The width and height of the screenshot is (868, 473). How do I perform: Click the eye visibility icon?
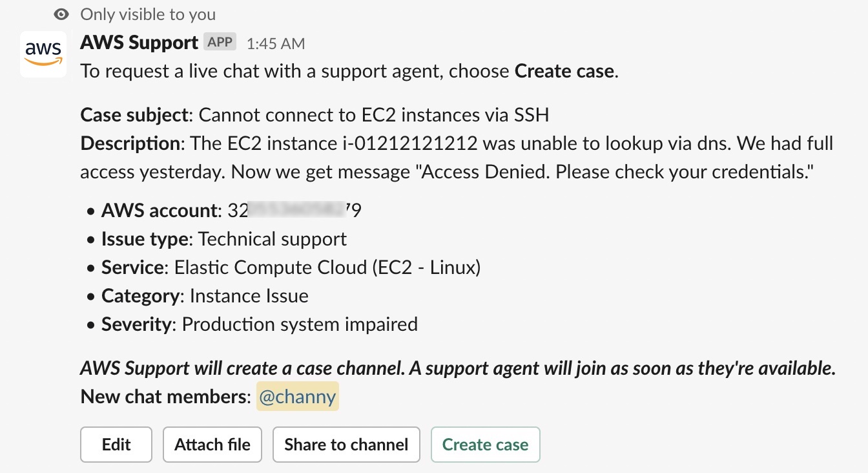point(61,14)
